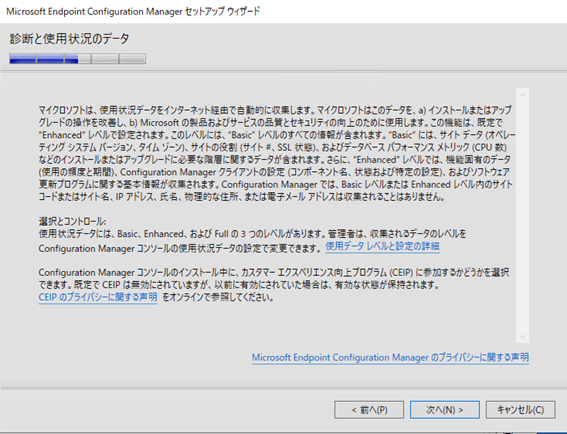Screen dimensions: 567x434
Task: Click the 診断と使用状況のデータ heading
Action: [69, 39]
